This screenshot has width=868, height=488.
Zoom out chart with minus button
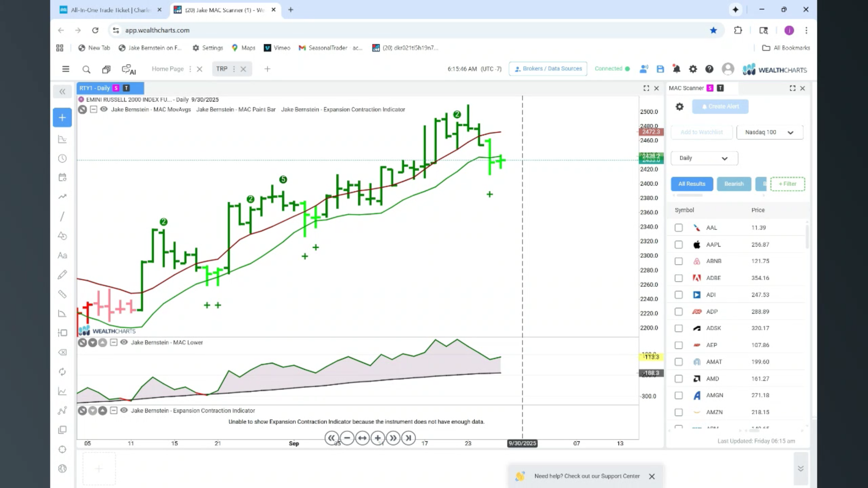click(x=347, y=438)
